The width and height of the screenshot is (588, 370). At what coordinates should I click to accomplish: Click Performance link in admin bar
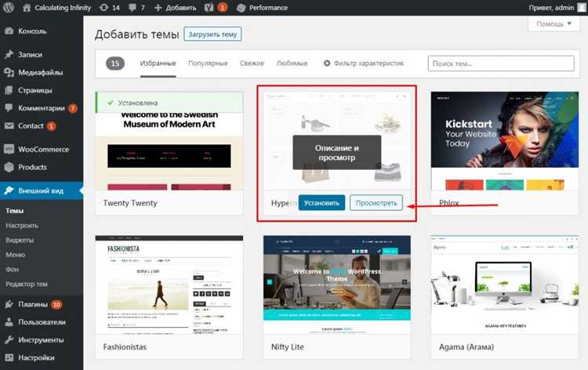[x=268, y=8]
